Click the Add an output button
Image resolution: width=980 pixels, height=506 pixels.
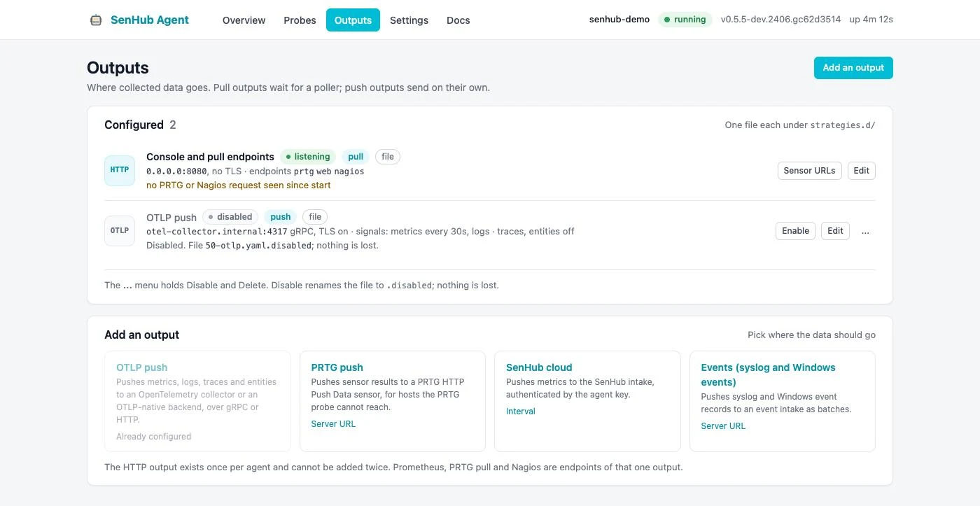[x=853, y=68]
